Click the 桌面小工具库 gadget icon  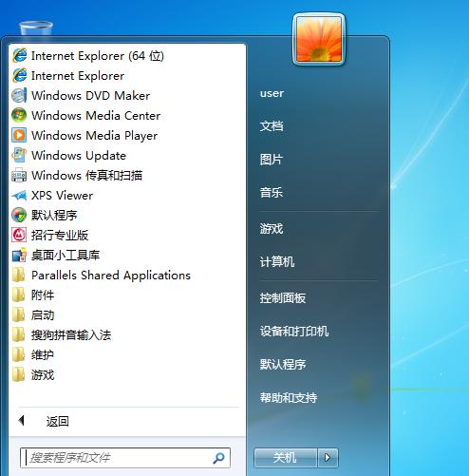19,256
